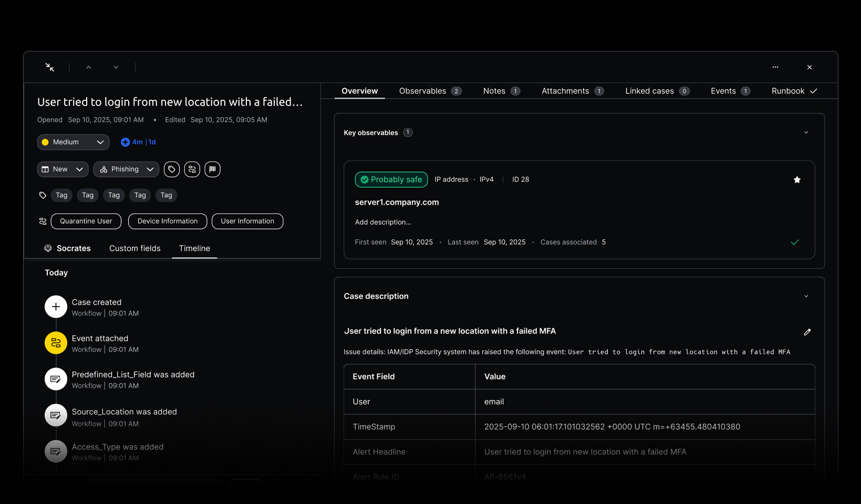Click the workflow icon button beside the tag button
861x504 pixels.
point(192,169)
